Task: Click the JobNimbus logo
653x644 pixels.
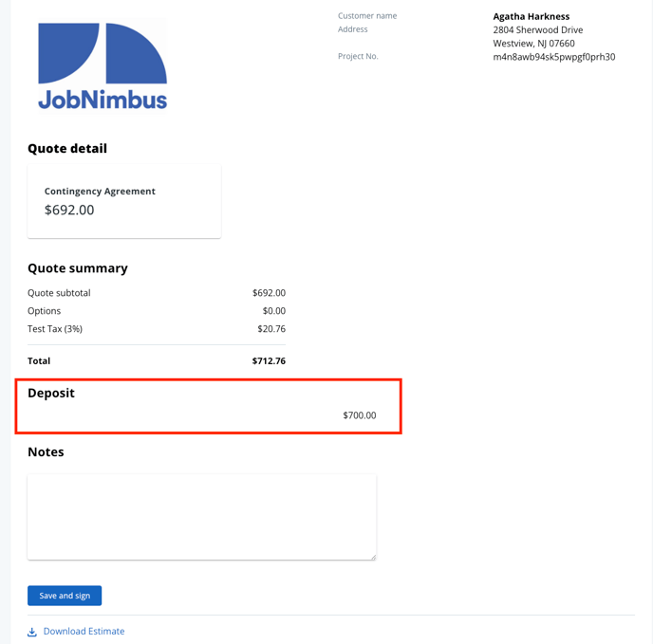Action: (103, 66)
